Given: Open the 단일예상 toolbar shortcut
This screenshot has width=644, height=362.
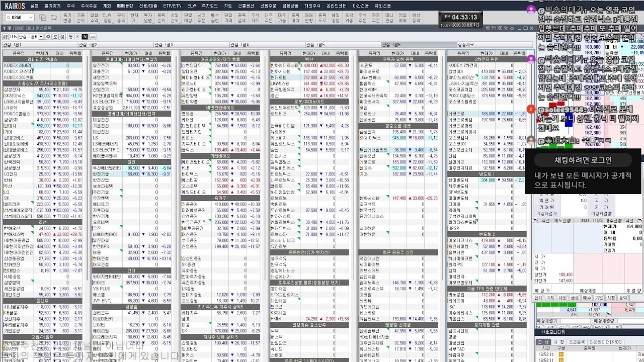Looking at the screenshot, I should coord(188,18).
